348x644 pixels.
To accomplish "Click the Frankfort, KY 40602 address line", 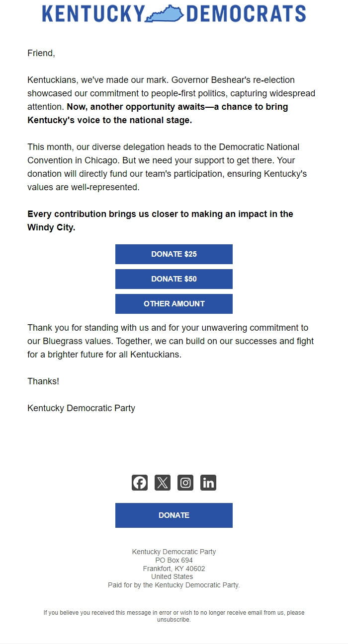I will pyautogui.click(x=174, y=568).
